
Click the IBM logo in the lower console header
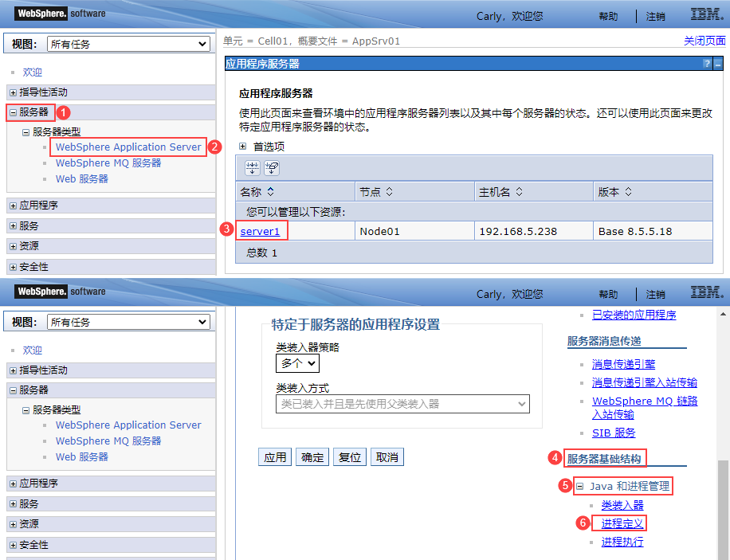tap(707, 292)
